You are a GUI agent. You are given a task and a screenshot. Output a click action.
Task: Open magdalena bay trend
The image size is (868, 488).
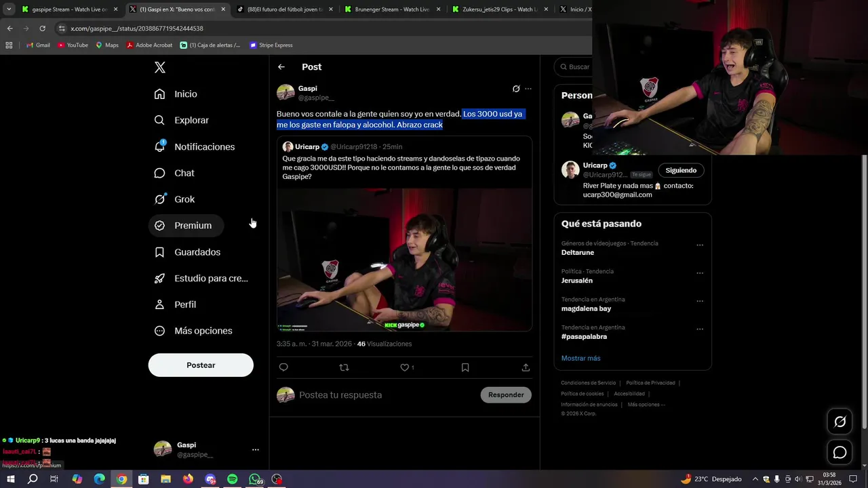click(x=587, y=308)
